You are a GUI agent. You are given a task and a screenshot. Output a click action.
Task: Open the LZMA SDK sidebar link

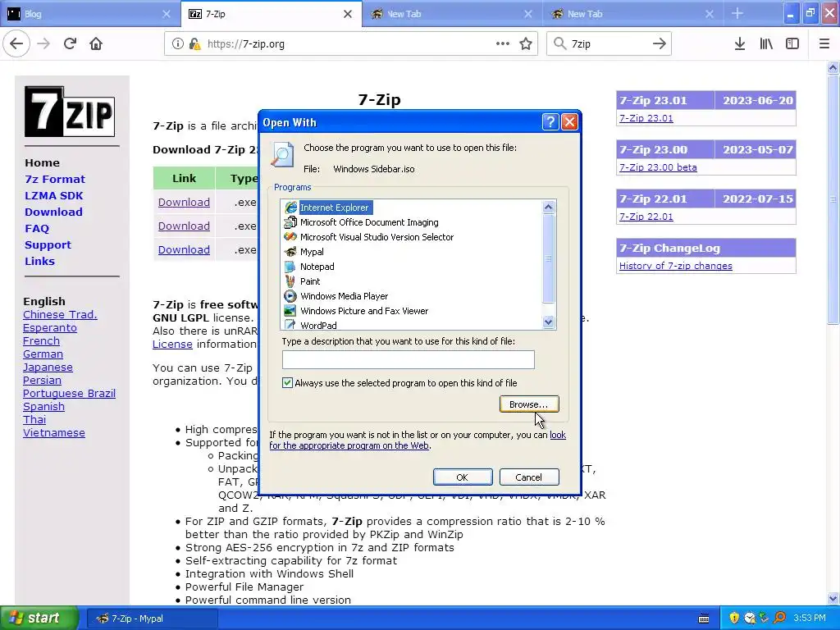[x=53, y=195]
